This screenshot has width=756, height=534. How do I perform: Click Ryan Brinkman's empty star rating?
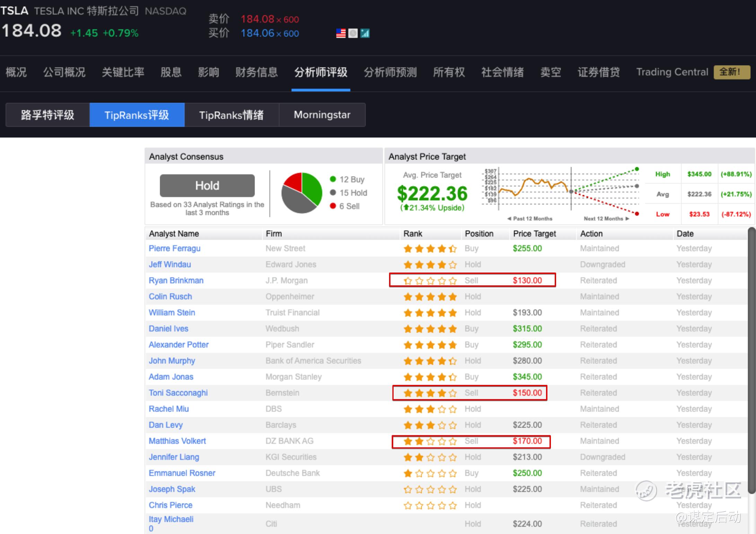pos(430,281)
